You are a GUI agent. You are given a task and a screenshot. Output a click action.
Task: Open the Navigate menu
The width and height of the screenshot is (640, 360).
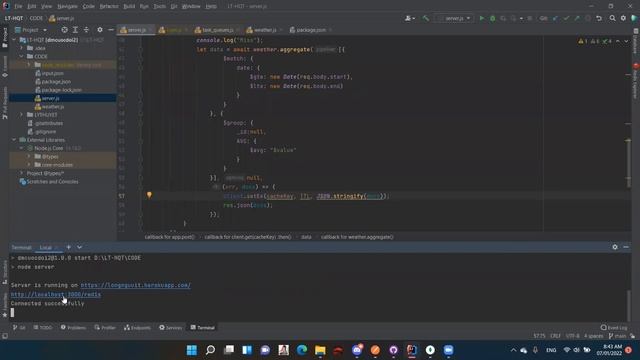point(67,6)
